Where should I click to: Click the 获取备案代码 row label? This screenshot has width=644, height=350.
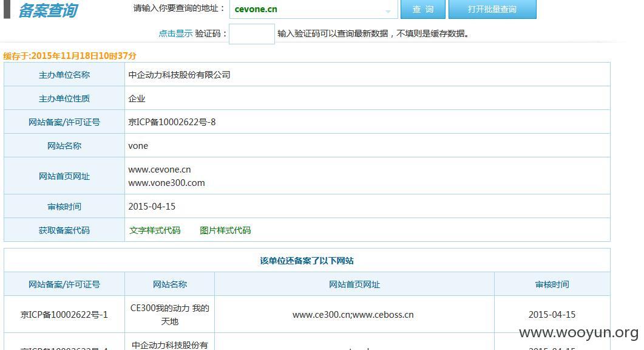point(64,230)
